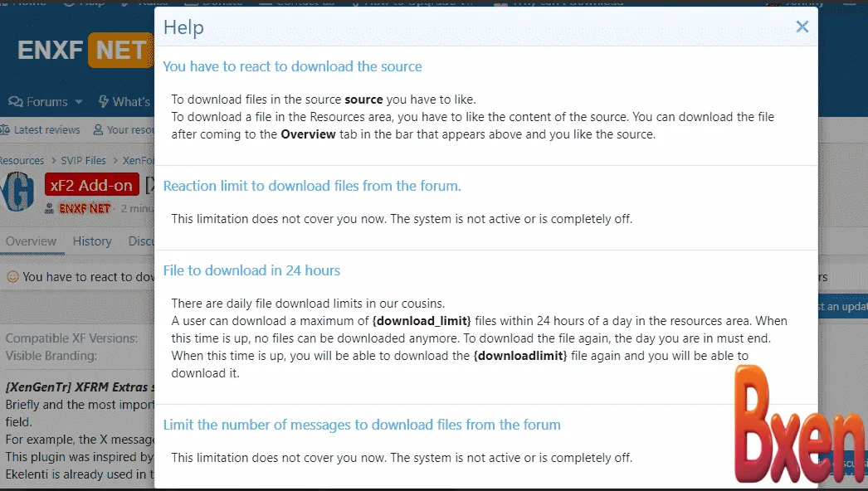Open the Latest reviews link

coord(46,130)
